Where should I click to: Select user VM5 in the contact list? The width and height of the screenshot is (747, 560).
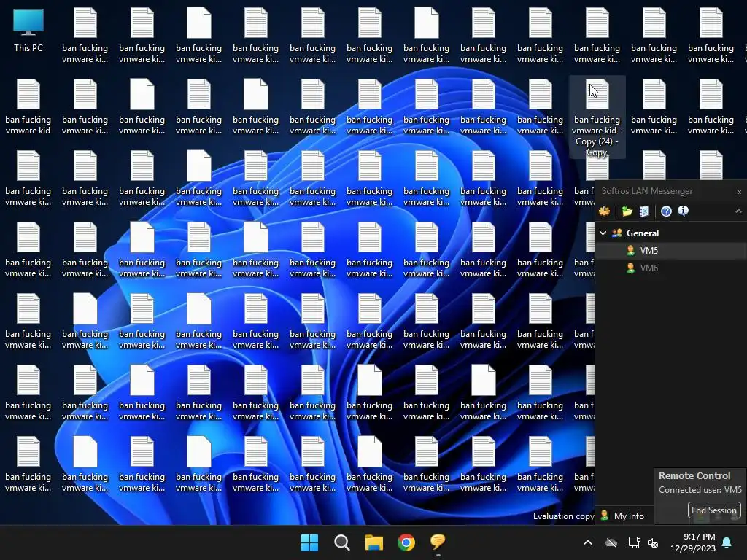(671, 251)
